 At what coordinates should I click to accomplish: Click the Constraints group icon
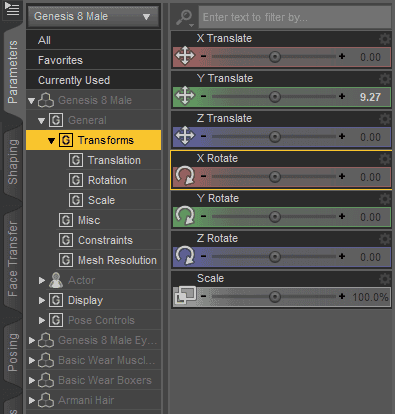66,240
